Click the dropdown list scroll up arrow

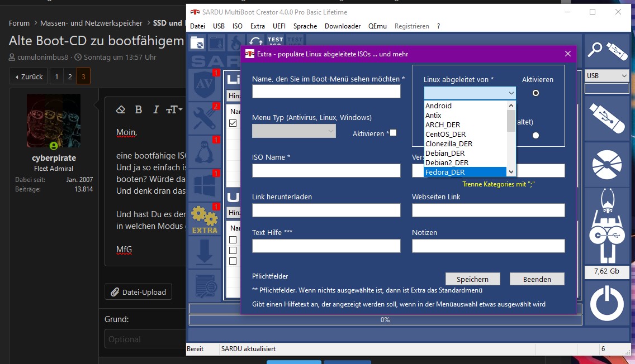click(x=511, y=106)
